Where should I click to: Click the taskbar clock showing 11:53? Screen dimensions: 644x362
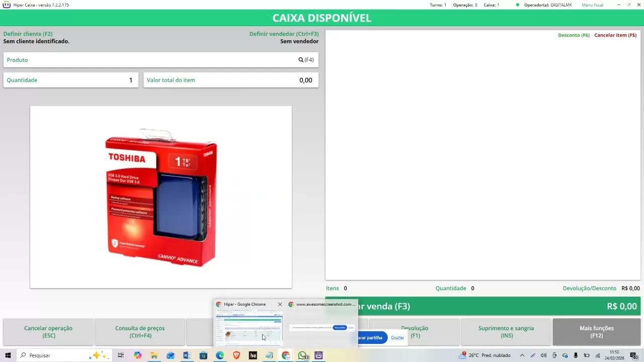point(614,355)
